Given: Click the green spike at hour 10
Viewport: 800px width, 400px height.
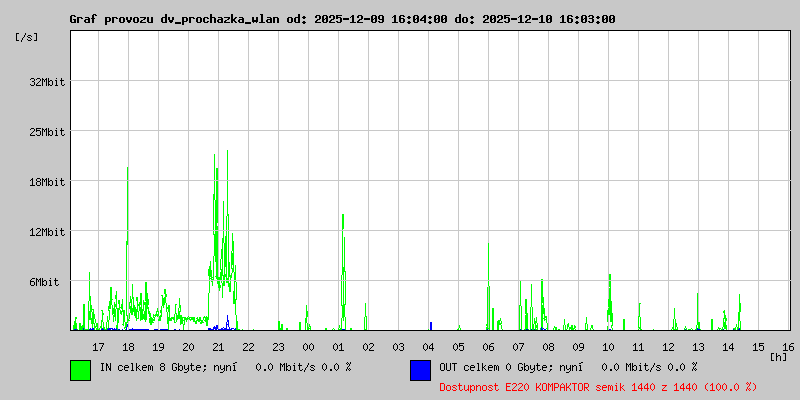Looking at the screenshot, I should pyautogui.click(x=609, y=302).
